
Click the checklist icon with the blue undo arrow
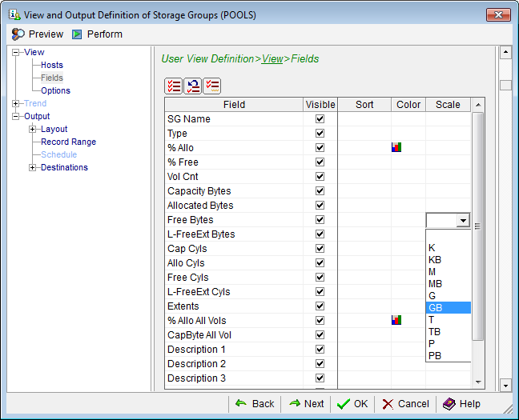tap(192, 86)
